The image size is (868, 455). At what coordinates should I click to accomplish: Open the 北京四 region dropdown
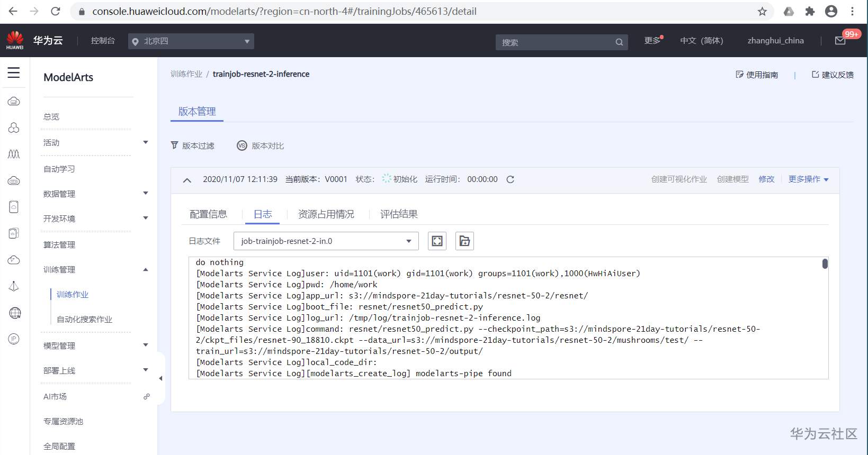click(191, 41)
